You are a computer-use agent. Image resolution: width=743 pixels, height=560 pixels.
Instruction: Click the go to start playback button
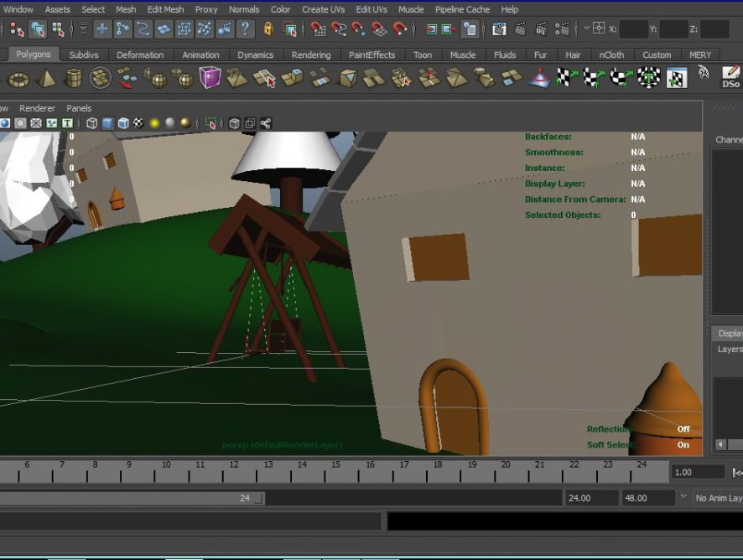[737, 472]
